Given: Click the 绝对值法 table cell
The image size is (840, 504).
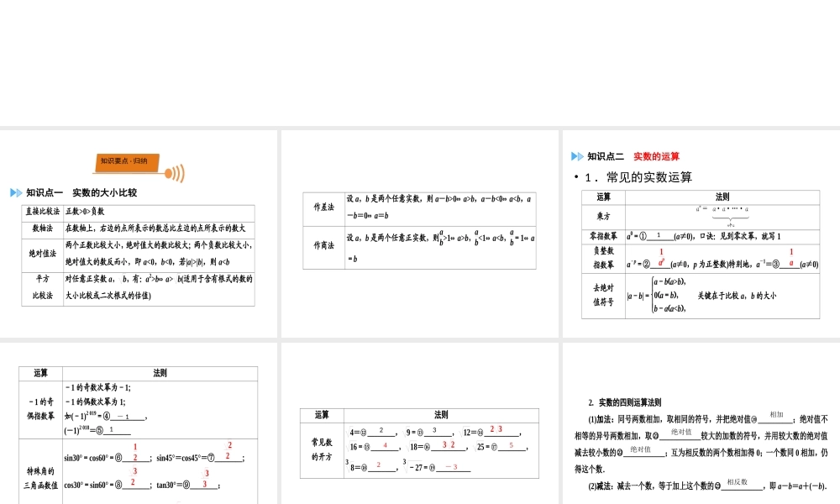Looking at the screenshot, I should [43, 254].
